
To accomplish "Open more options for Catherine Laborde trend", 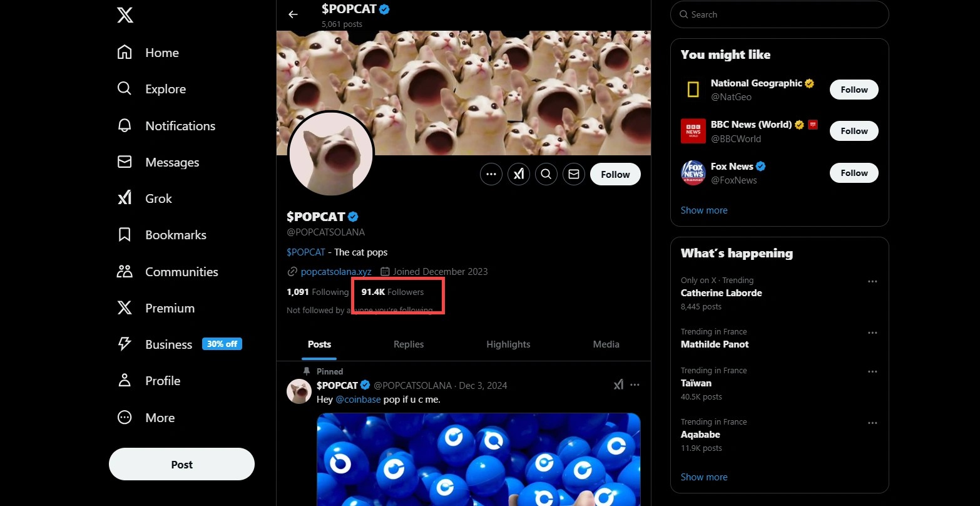I will click(872, 282).
